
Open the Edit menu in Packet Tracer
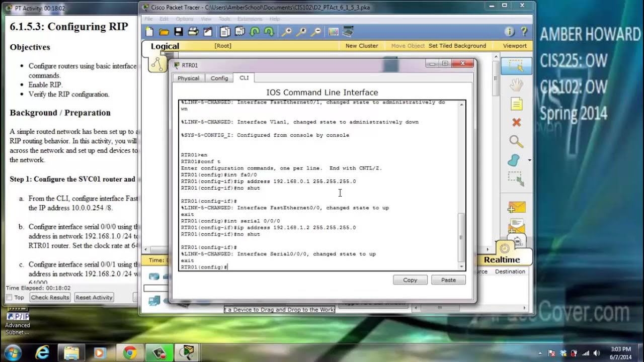pos(164,19)
